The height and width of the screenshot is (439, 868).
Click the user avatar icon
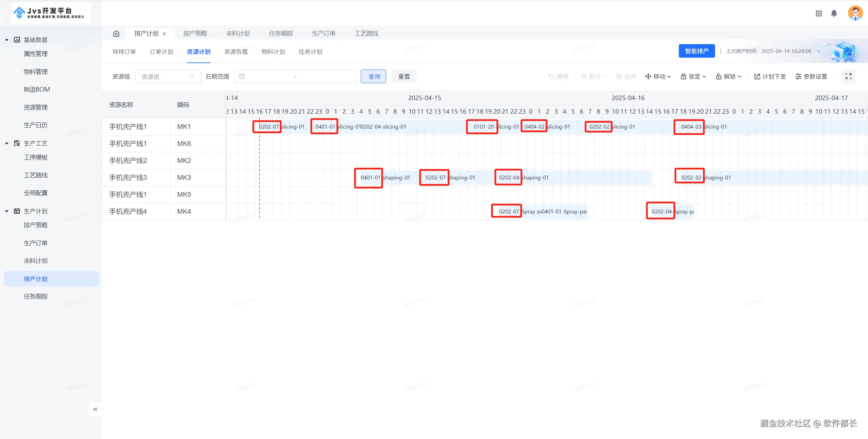point(855,13)
